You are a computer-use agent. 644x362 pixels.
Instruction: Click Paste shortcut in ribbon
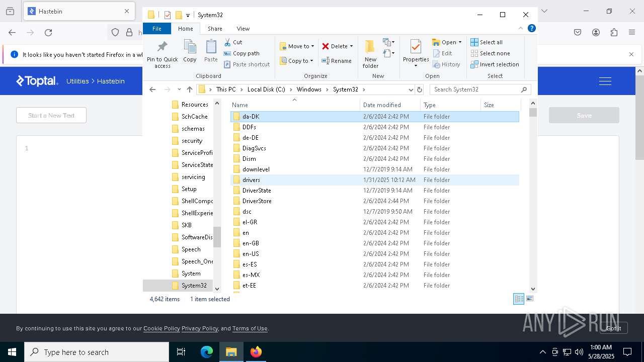pyautogui.click(x=247, y=64)
